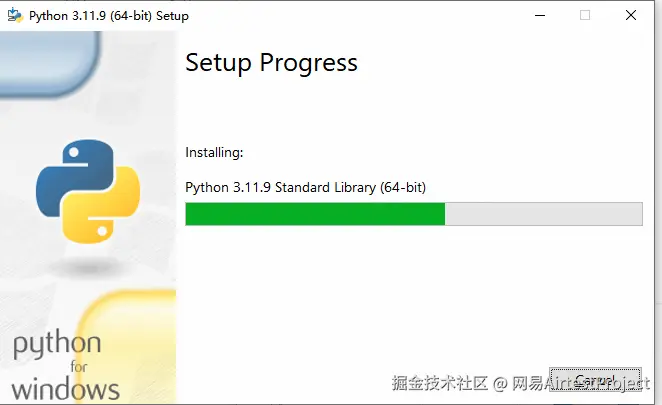Click the blue snake of the Python logo
This screenshot has height=405, width=662.
68,175
